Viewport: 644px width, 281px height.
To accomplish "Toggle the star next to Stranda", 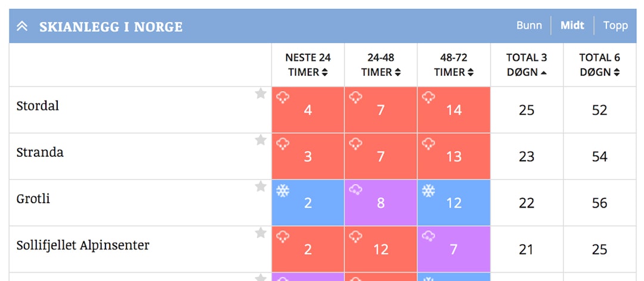I will [x=261, y=140].
